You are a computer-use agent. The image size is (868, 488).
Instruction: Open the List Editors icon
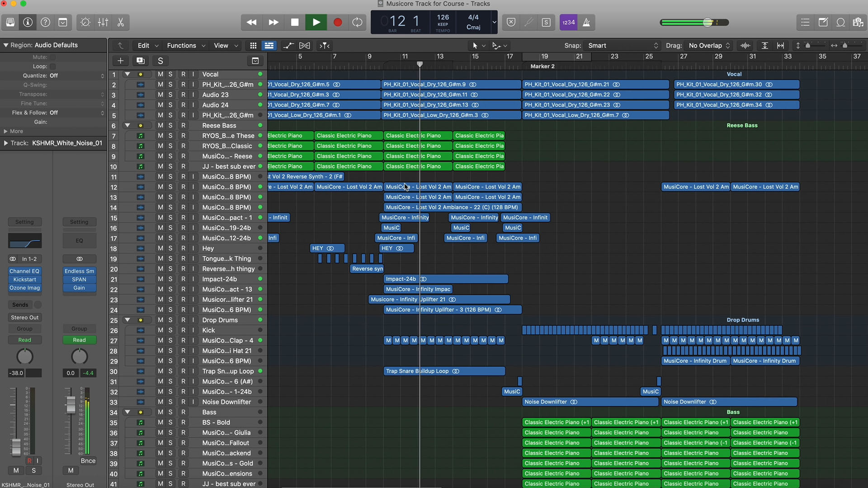[x=805, y=22]
